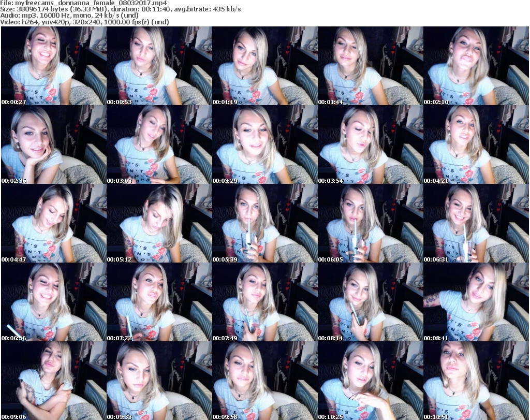Pick the frame stamped 00:01:44

(x=371, y=66)
